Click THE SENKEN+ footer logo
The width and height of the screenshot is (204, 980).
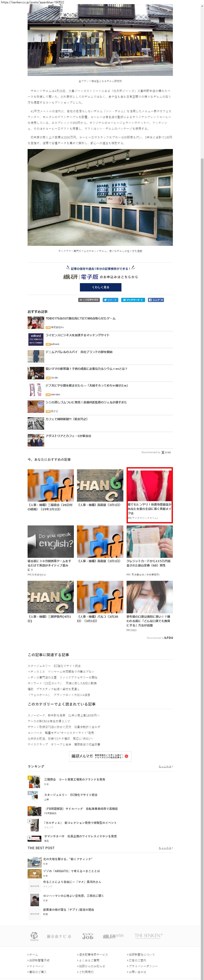148,935
